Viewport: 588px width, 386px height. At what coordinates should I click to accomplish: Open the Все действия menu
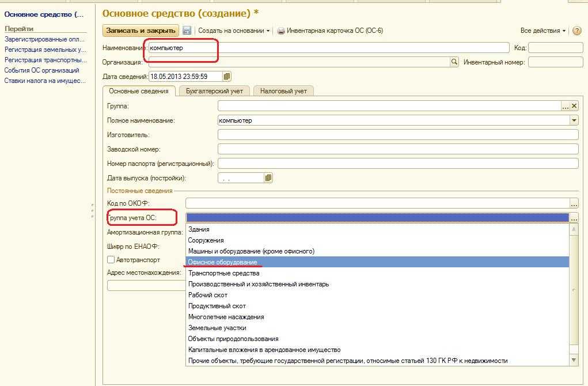point(543,31)
